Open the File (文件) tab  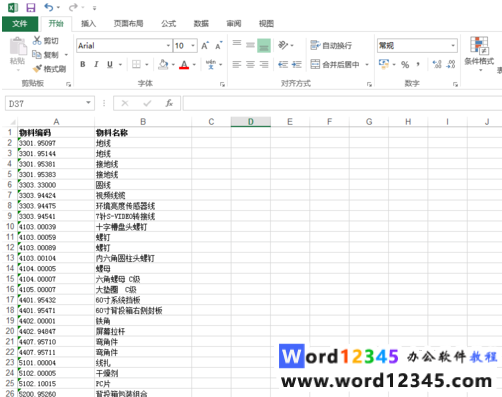(x=20, y=24)
